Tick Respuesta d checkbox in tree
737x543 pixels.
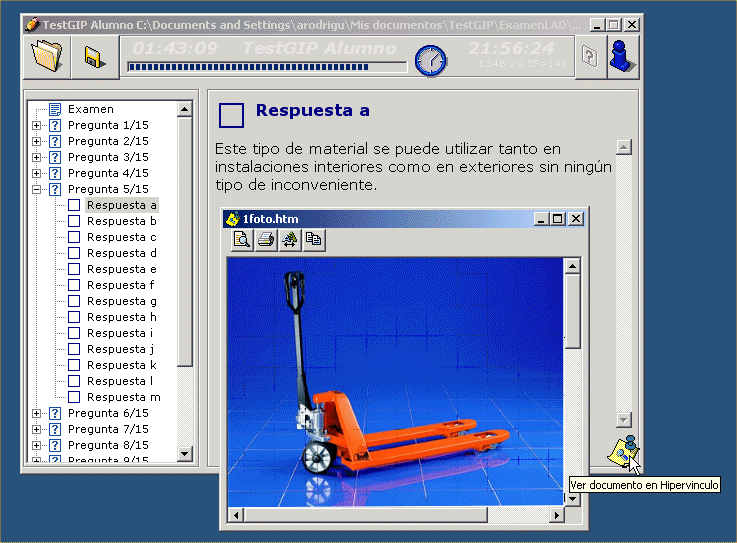(x=74, y=253)
